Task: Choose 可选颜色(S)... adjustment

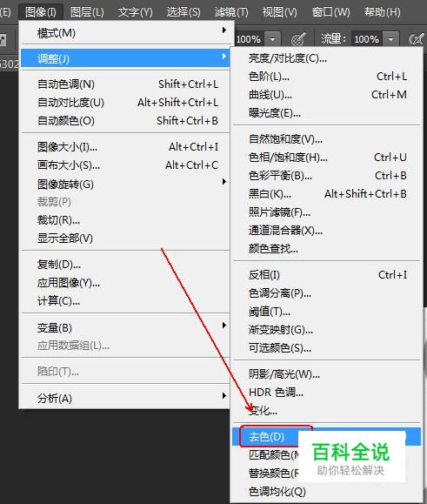Action: 326,348
